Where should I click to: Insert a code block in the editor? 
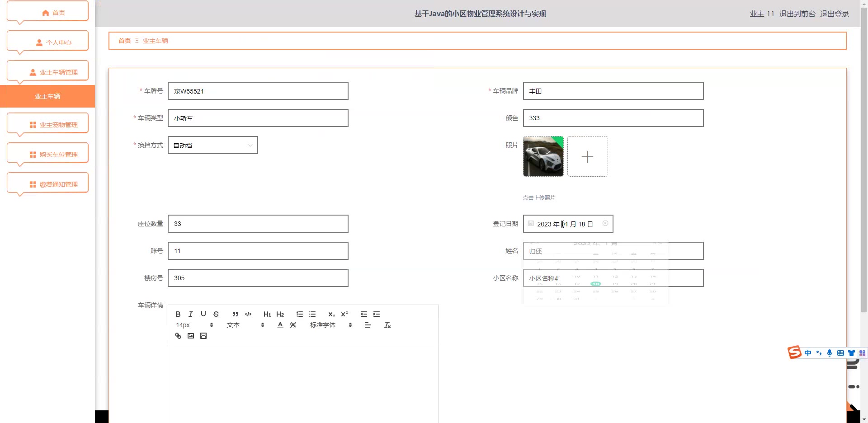pos(248,314)
